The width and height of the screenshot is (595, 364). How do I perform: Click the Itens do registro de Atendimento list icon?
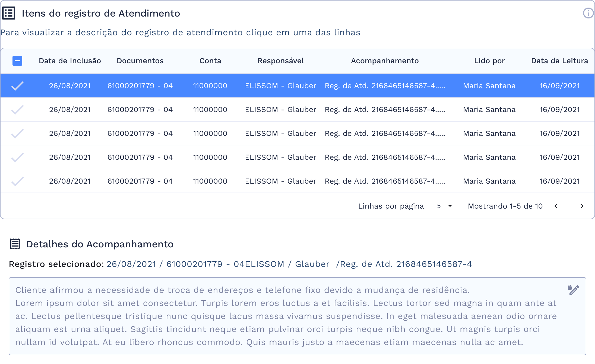[9, 13]
